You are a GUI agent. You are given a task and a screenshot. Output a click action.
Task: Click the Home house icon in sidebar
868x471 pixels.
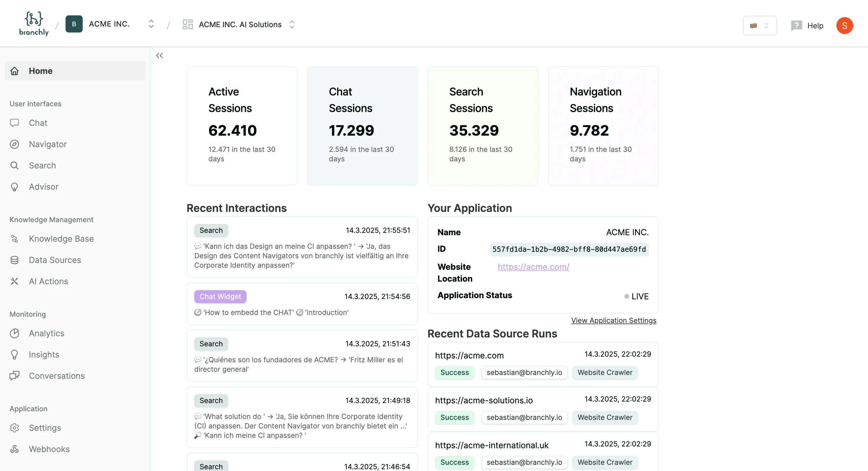coord(14,71)
